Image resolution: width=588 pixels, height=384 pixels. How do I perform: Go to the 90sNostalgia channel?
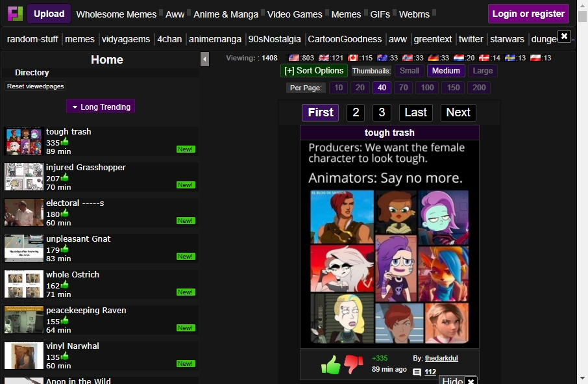pos(275,39)
